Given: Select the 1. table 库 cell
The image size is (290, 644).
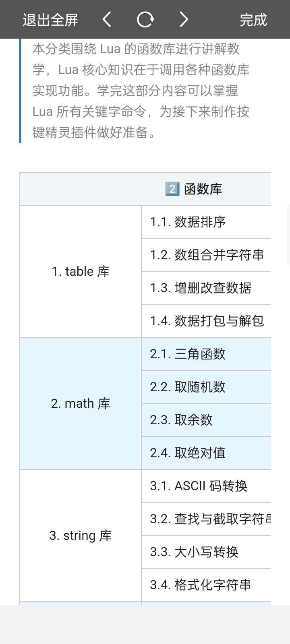Looking at the screenshot, I should [81, 272].
